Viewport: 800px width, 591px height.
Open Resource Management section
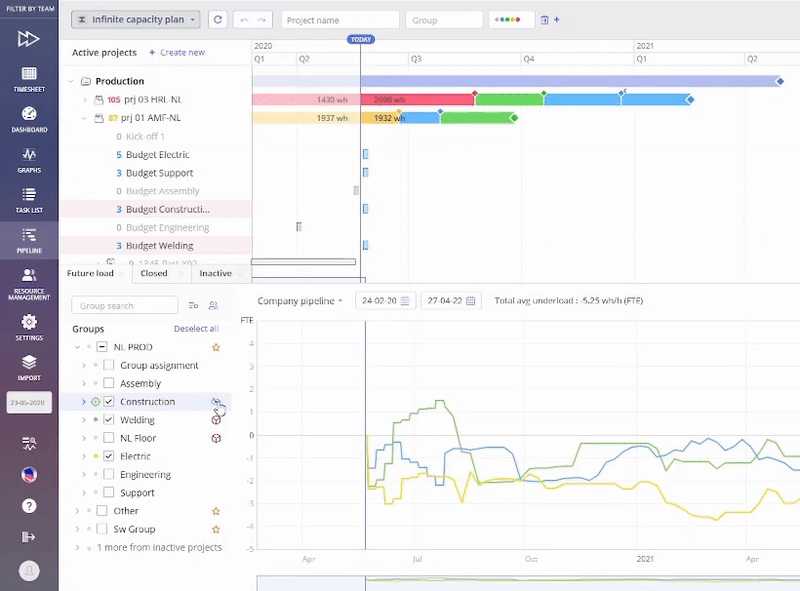click(29, 282)
